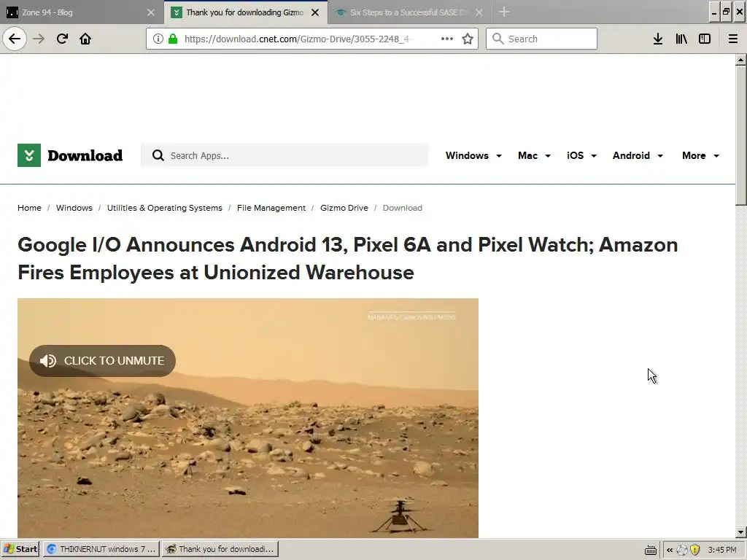747x560 pixels.
Task: Open the Library bookmarks icon
Action: click(681, 39)
